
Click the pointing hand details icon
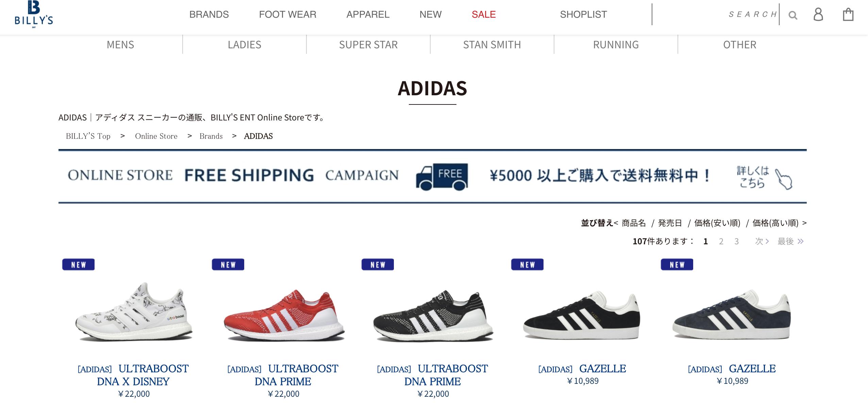pos(783,179)
